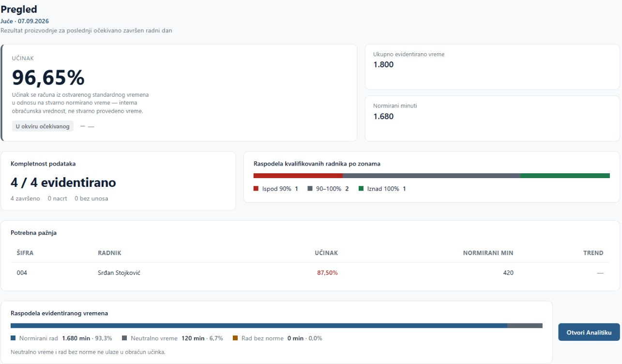The width and height of the screenshot is (622, 364).
Task: Select the Neutralno vreme legend label
Action: point(154,338)
